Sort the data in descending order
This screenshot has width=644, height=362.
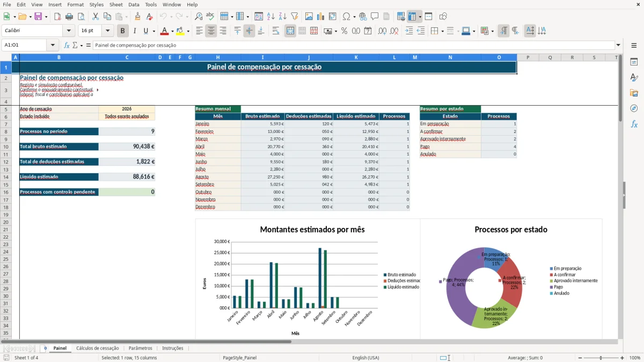click(x=282, y=17)
